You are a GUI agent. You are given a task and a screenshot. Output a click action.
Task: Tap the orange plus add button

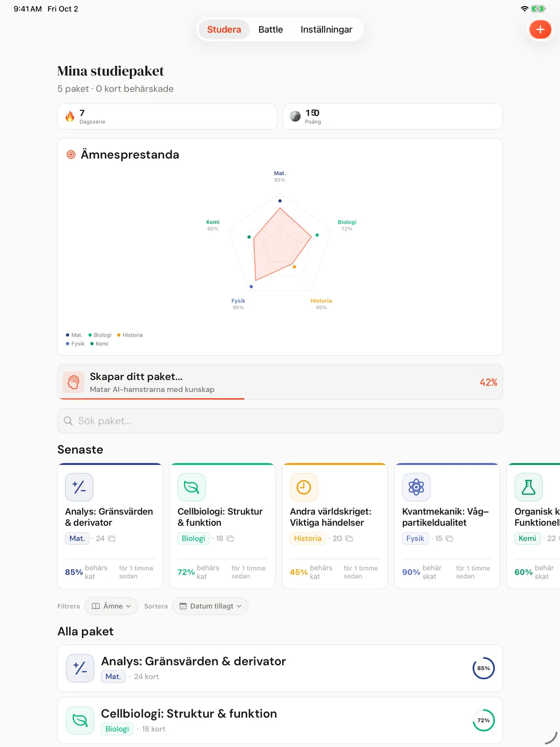[x=540, y=30]
